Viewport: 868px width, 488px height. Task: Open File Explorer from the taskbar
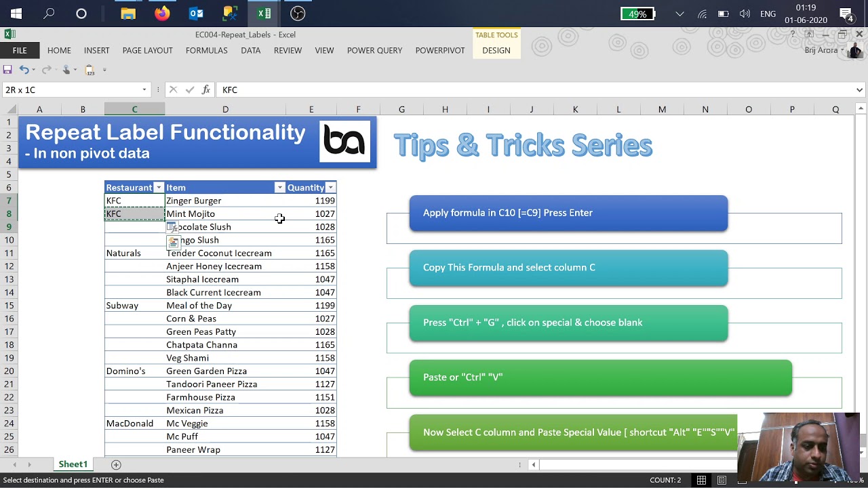127,14
